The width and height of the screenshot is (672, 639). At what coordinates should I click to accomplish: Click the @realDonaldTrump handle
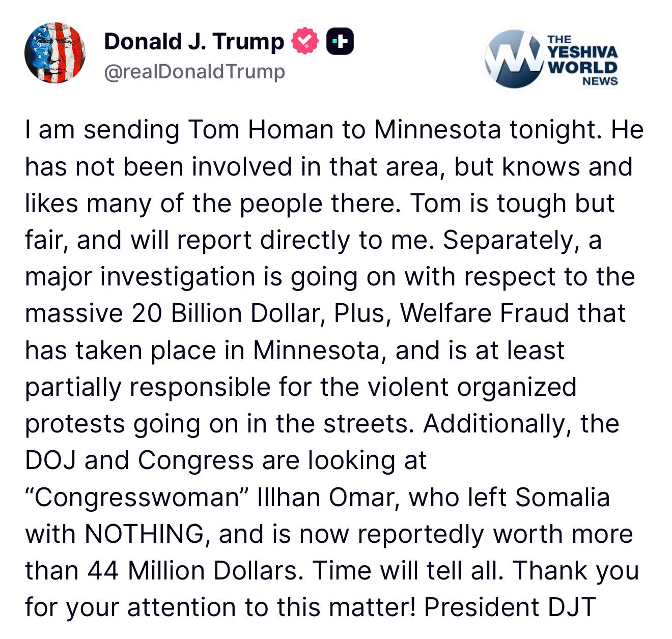coord(194,72)
